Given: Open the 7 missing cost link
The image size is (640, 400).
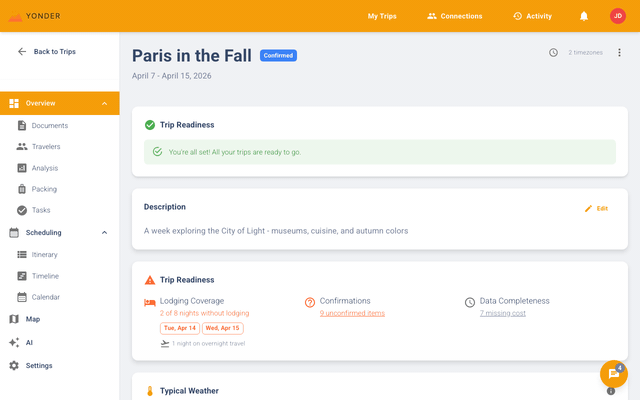Looking at the screenshot, I should point(502,313).
